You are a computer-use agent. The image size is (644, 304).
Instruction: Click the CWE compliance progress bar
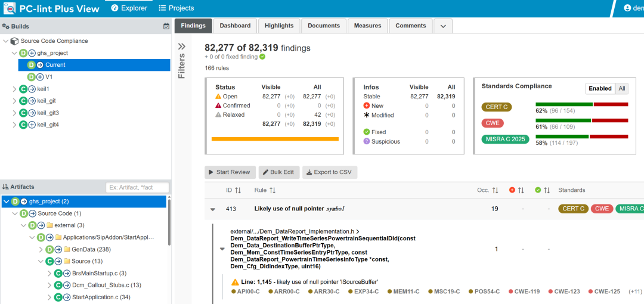(582, 120)
